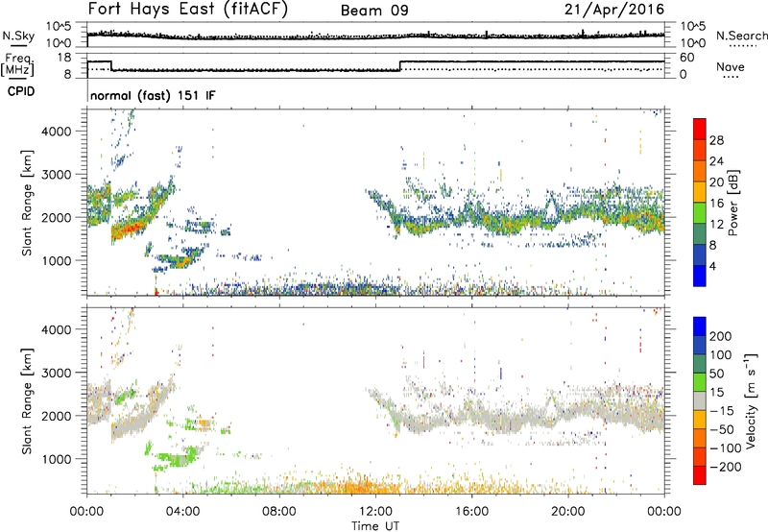Image resolution: width=768 pixels, height=532 pixels.
Task: Click the '20:00' time tick label
Action: point(568,512)
